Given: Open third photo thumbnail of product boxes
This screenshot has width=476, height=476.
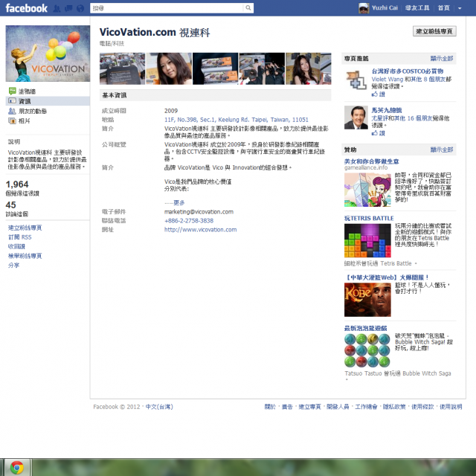Looking at the screenshot, I should tap(215, 68).
